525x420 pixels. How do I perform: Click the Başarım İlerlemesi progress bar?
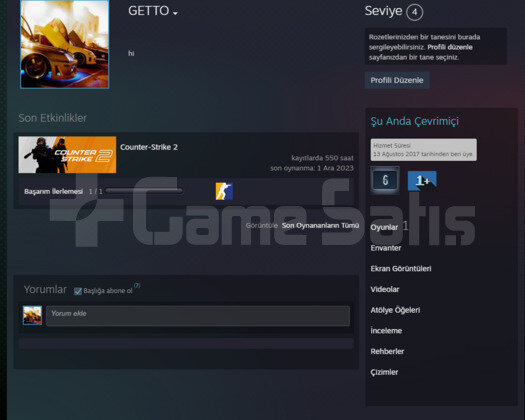tap(144, 191)
